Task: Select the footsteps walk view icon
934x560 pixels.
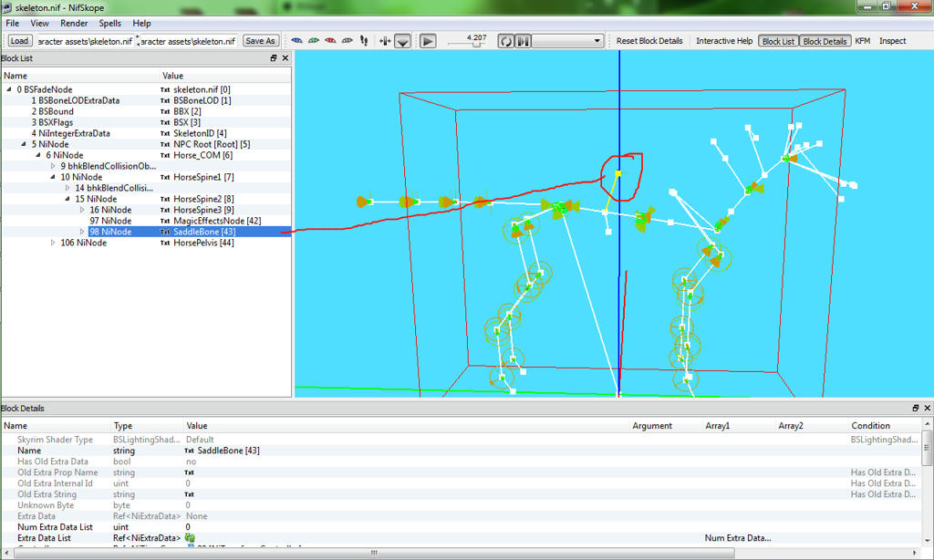Action: click(x=364, y=40)
